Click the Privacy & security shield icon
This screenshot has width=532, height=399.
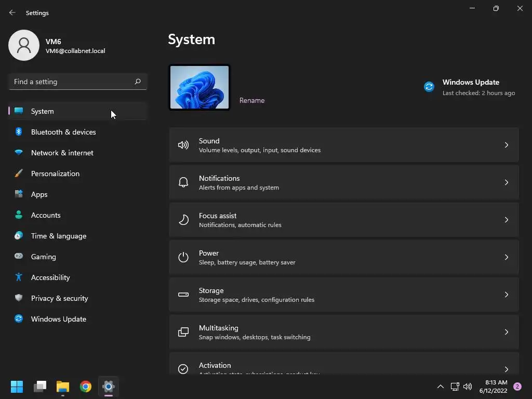[x=19, y=298]
